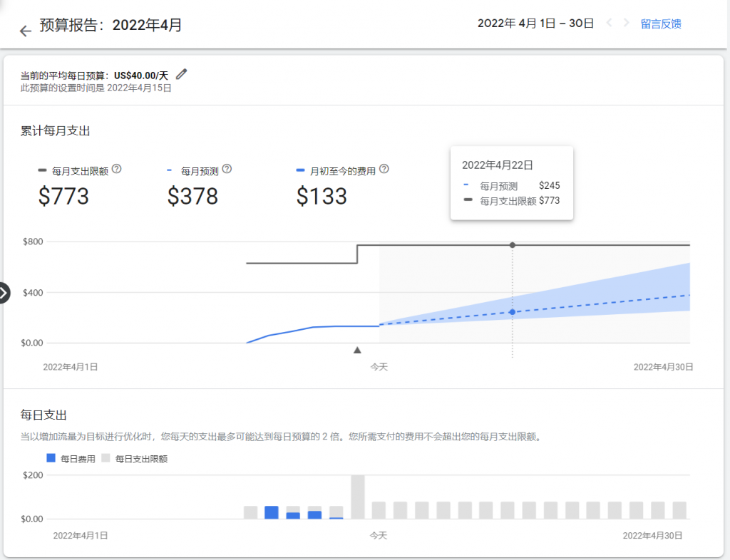Click the $200 axis label on the daily chart
Image resolution: width=730 pixels, height=560 pixels.
33,475
